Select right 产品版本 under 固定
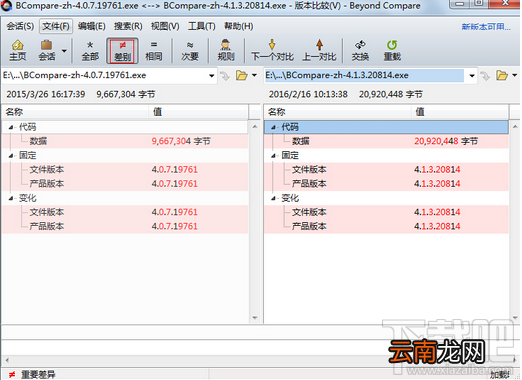The height and width of the screenshot is (380, 522). (x=386, y=184)
